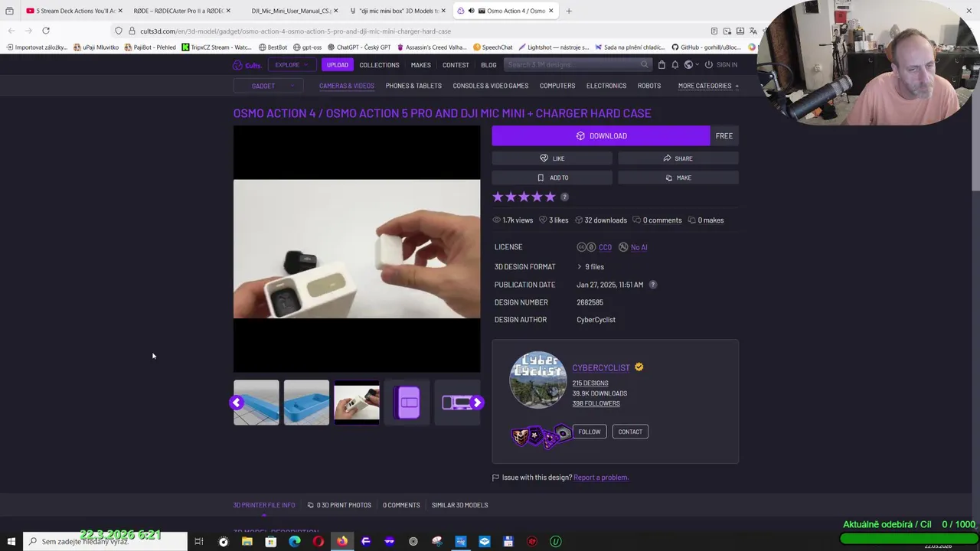
Task: Click the rating help question mark
Action: [x=564, y=197]
